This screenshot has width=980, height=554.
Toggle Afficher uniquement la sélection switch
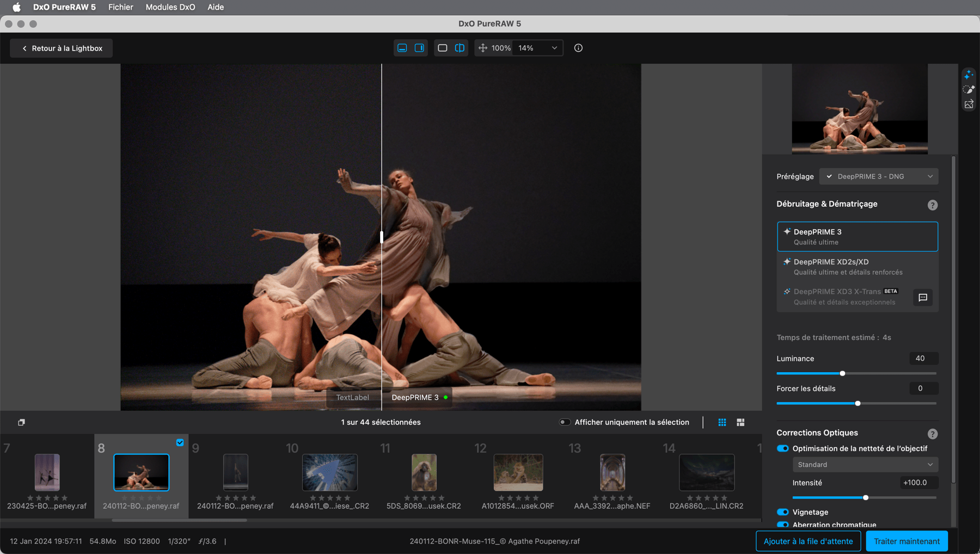pyautogui.click(x=565, y=422)
